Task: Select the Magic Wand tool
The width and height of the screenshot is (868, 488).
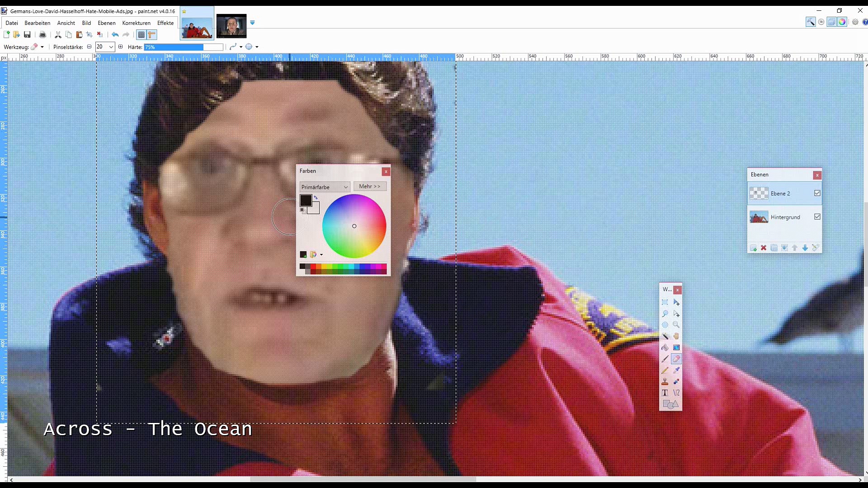Action: pos(665,336)
